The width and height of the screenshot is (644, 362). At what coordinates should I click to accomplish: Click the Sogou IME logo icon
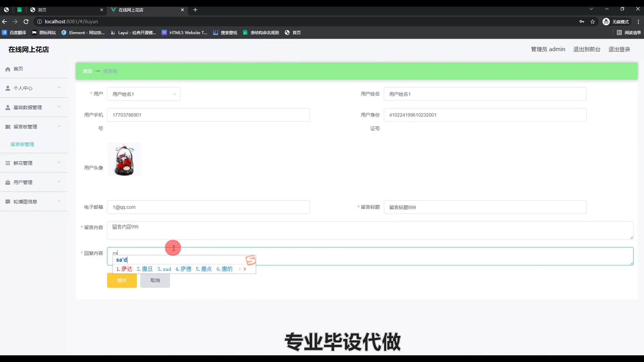click(x=251, y=260)
